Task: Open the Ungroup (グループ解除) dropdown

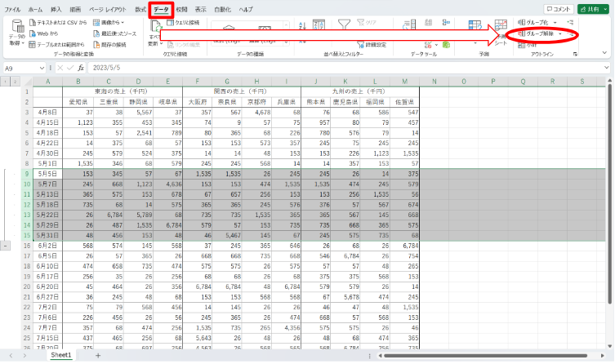Action: click(560, 33)
